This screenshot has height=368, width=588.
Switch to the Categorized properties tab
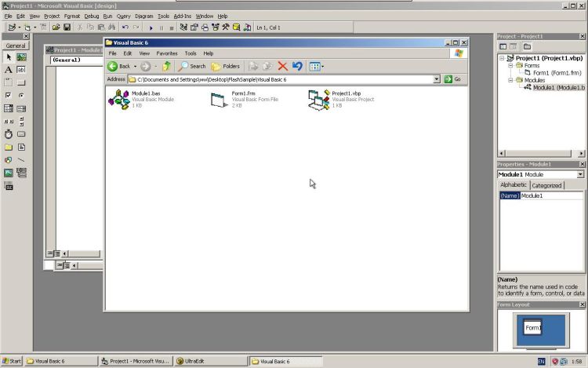point(546,185)
